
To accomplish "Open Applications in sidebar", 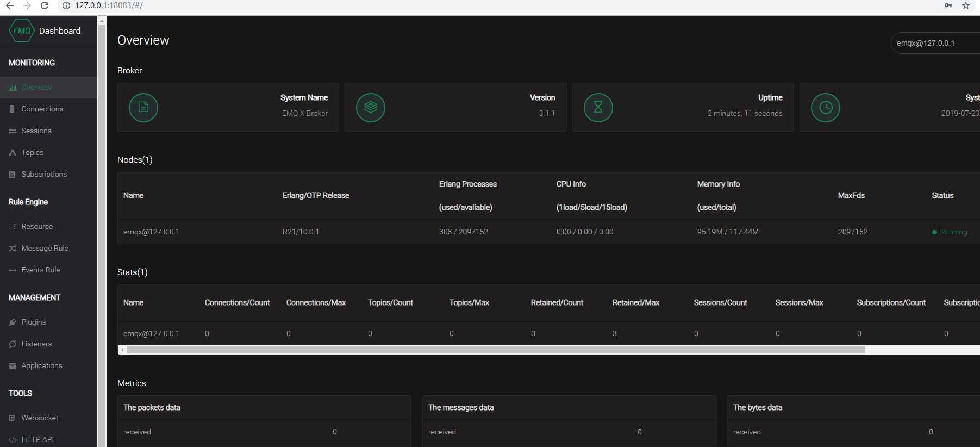I will coord(49,365).
